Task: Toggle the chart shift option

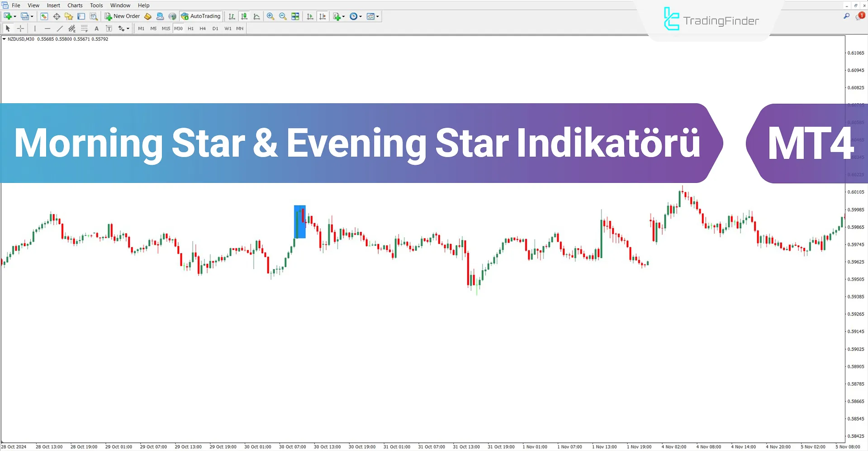Action: point(322,16)
